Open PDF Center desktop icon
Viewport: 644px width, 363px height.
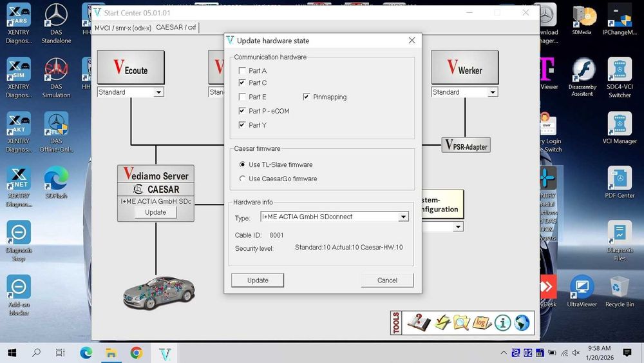tap(620, 182)
